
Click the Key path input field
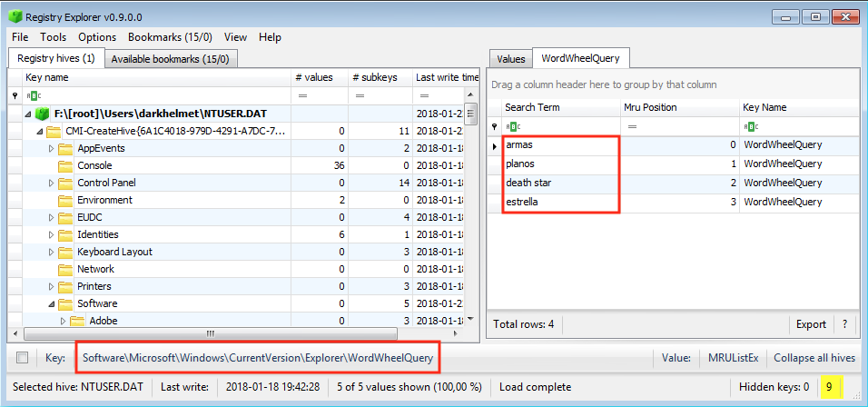tap(258, 358)
